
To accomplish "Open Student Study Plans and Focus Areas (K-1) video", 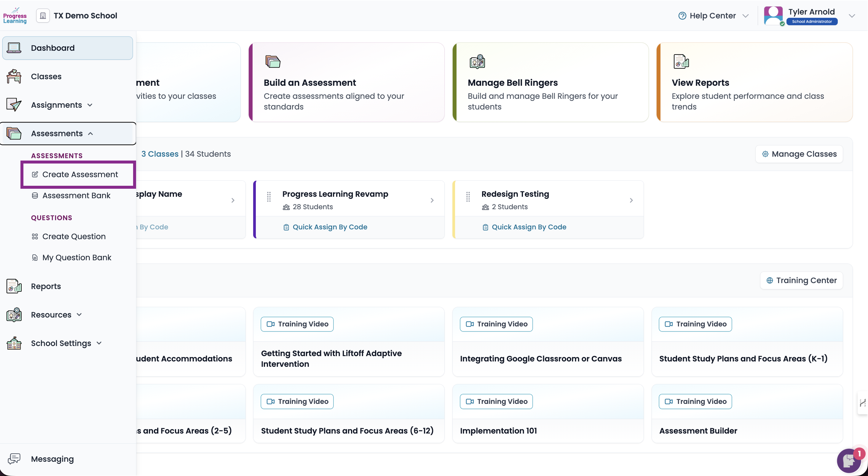I will (x=747, y=342).
